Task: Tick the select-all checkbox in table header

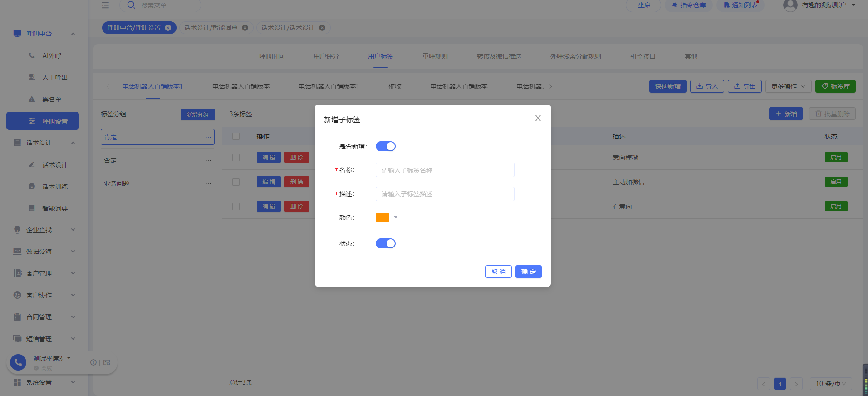Action: (x=236, y=136)
